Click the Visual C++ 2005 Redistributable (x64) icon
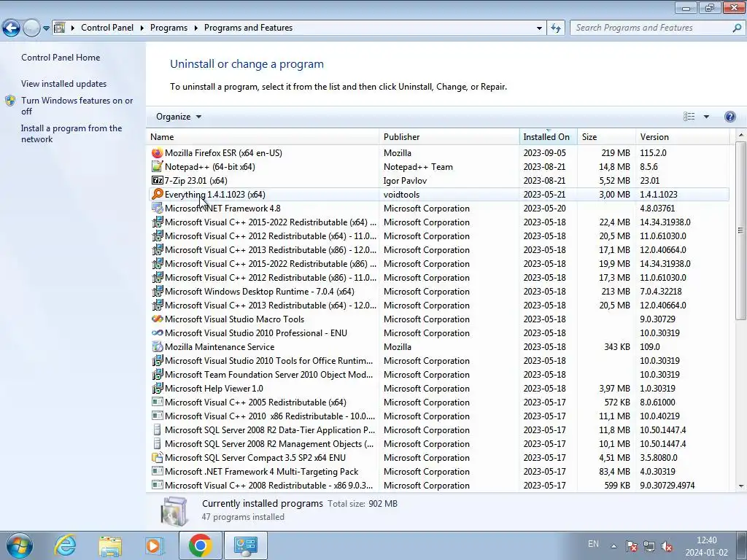 click(x=158, y=402)
